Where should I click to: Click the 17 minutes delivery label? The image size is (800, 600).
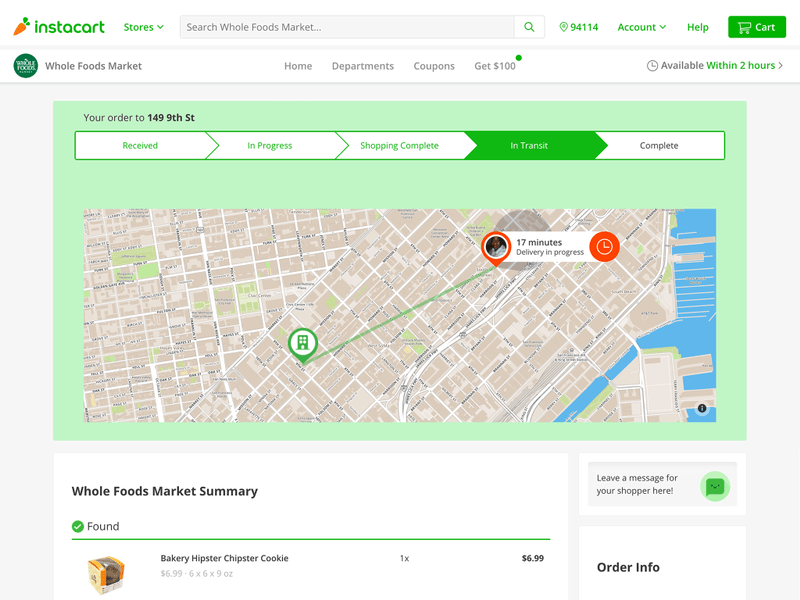539,242
